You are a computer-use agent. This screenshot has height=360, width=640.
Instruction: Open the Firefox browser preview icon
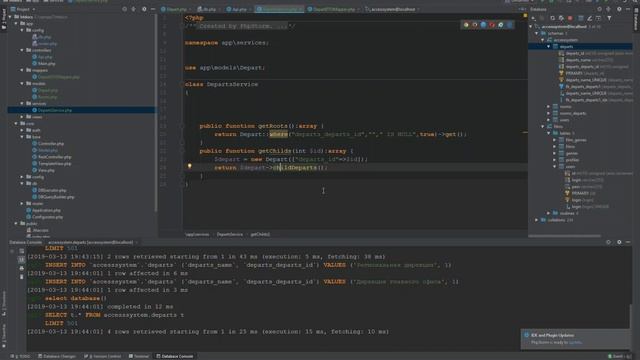coord(475,25)
